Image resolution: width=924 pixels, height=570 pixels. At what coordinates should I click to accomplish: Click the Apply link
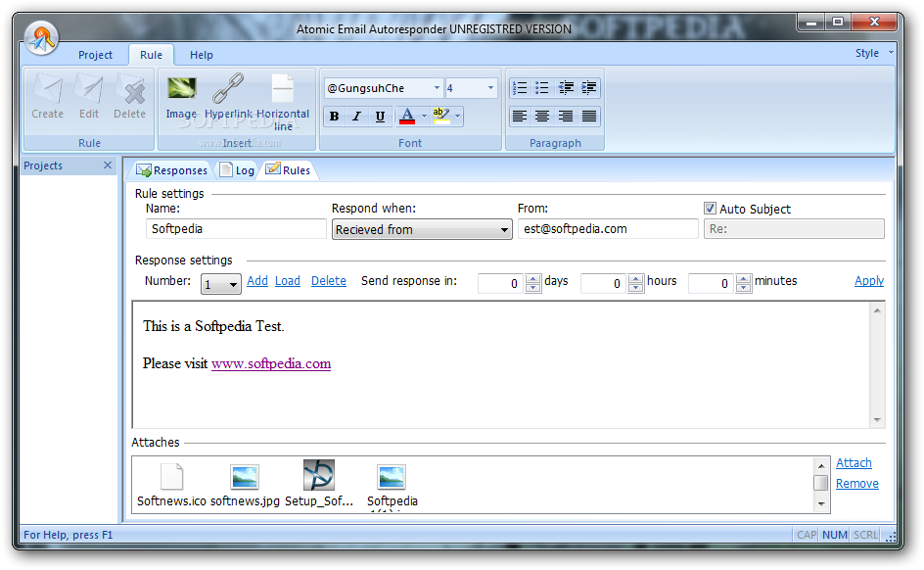click(869, 280)
